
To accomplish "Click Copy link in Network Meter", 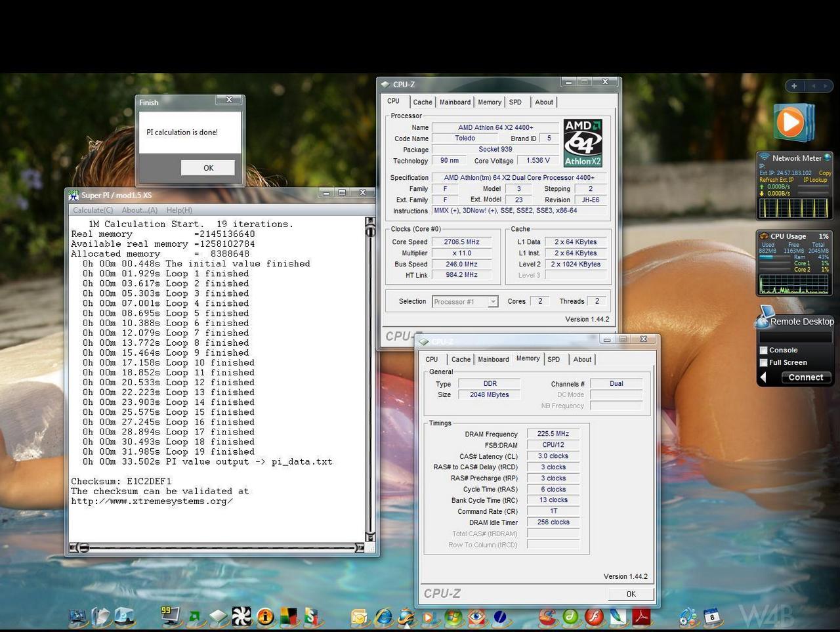I will (x=825, y=173).
